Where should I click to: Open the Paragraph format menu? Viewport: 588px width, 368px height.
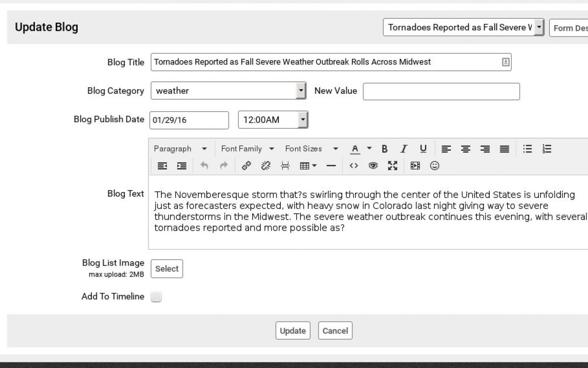pos(181,149)
